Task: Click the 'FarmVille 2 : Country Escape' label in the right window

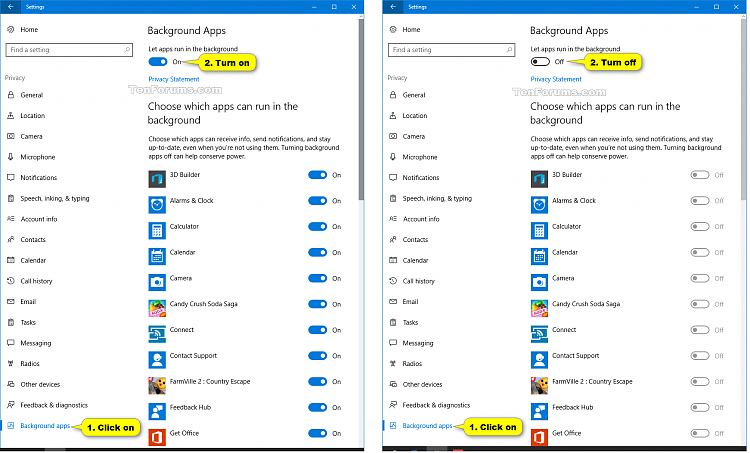Action: point(592,382)
